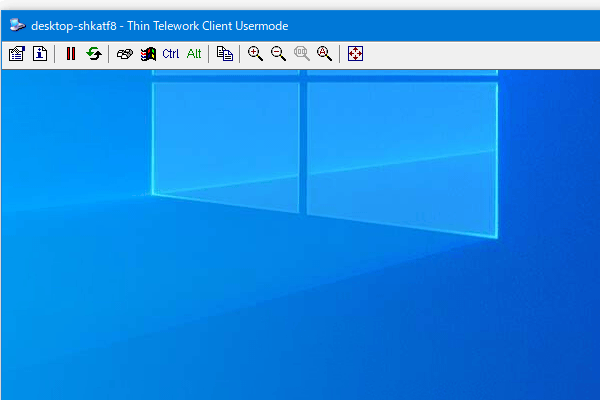Viewport: 600px width, 400px height.
Task: Enter full screen with the red arrows icon
Action: point(355,54)
